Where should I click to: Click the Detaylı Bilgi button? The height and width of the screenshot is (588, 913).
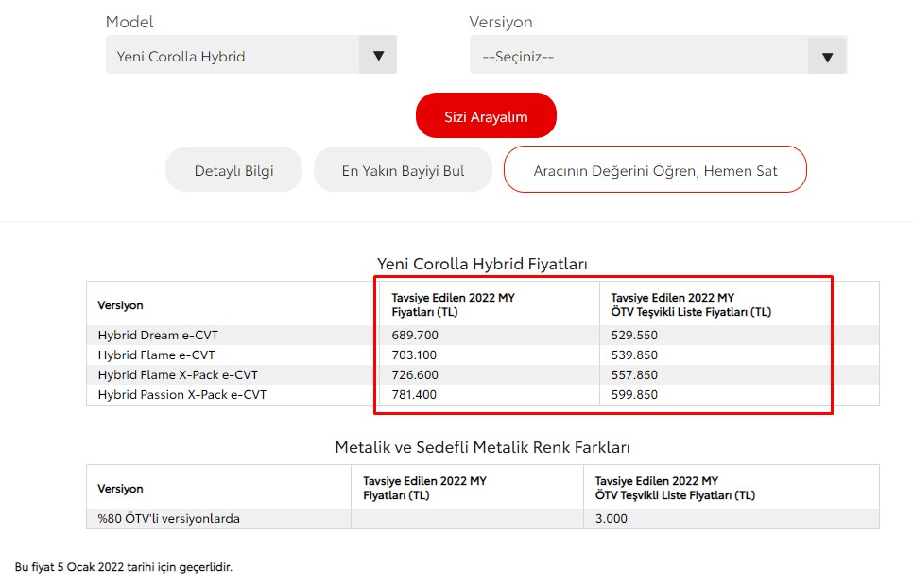point(234,170)
